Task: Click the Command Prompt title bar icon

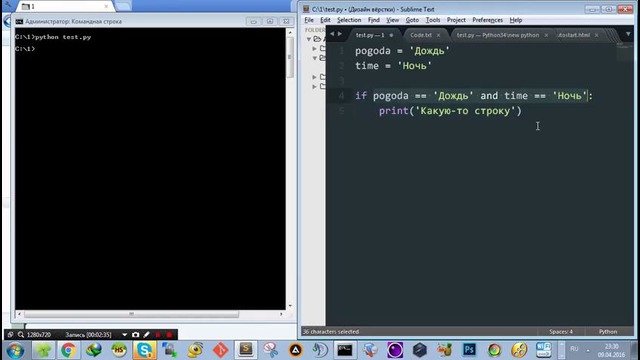Action: (x=19, y=22)
